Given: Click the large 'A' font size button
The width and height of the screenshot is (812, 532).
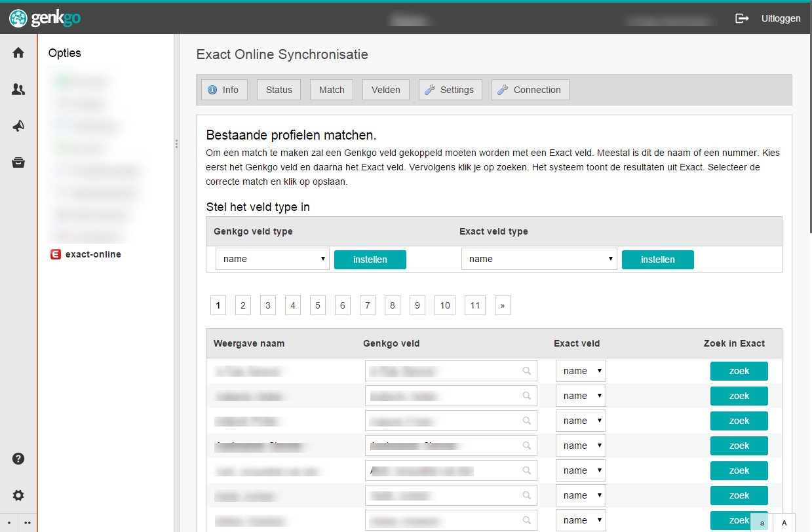Looking at the screenshot, I should pyautogui.click(x=784, y=522).
